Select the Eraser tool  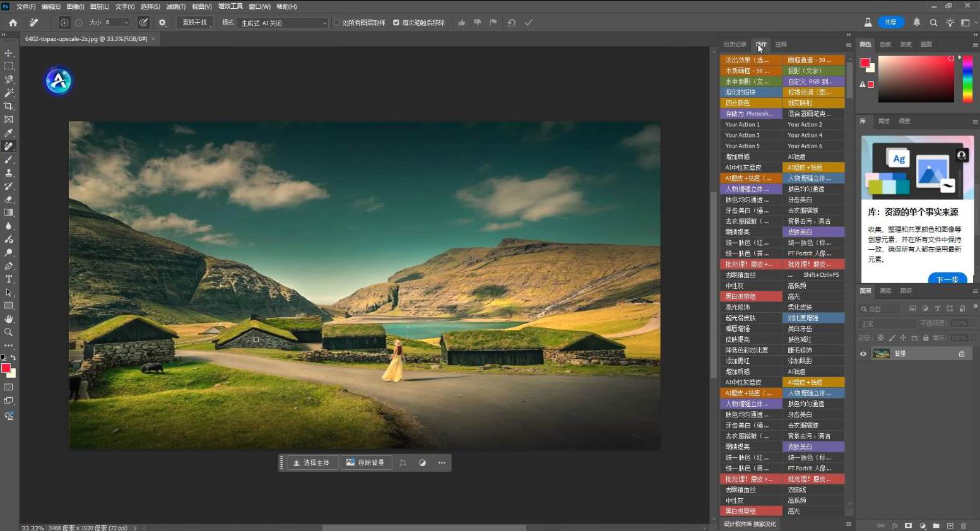tap(9, 199)
